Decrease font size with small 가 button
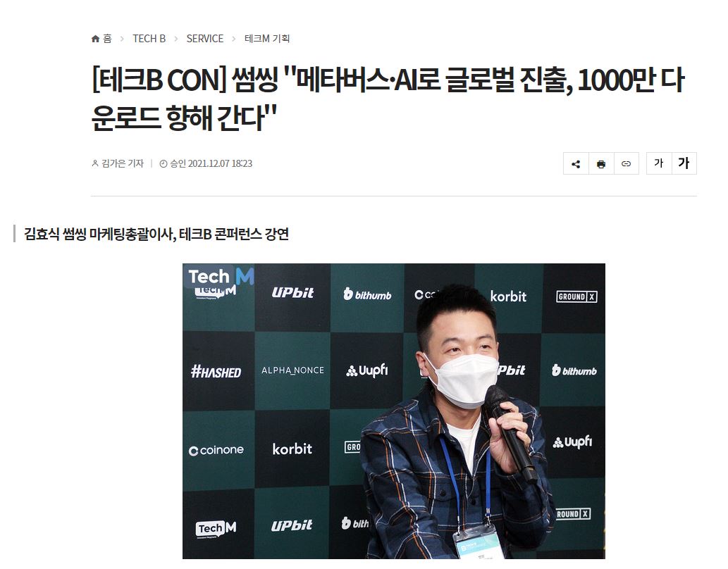This screenshot has width=728, height=569. 659,163
